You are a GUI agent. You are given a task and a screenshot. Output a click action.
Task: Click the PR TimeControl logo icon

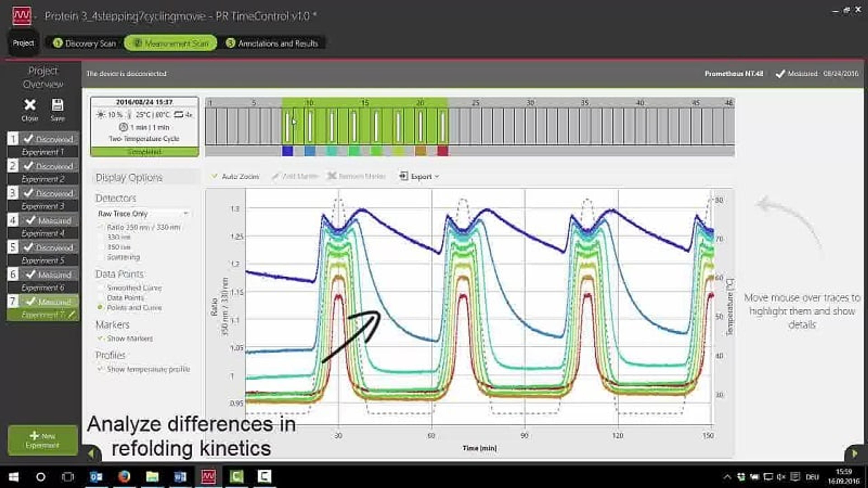click(x=22, y=16)
